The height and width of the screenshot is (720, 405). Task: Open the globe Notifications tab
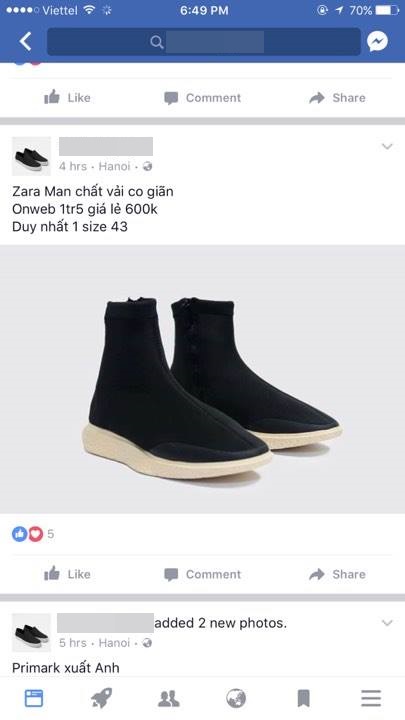pos(236,698)
